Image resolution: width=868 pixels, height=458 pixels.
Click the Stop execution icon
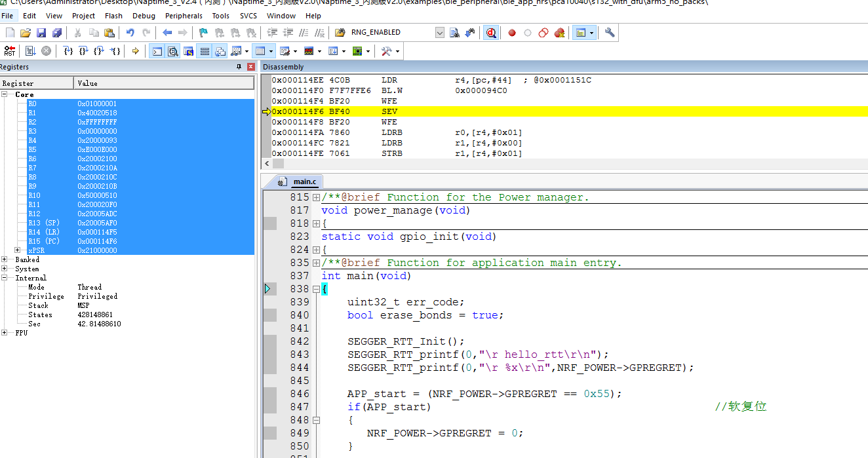pos(46,50)
